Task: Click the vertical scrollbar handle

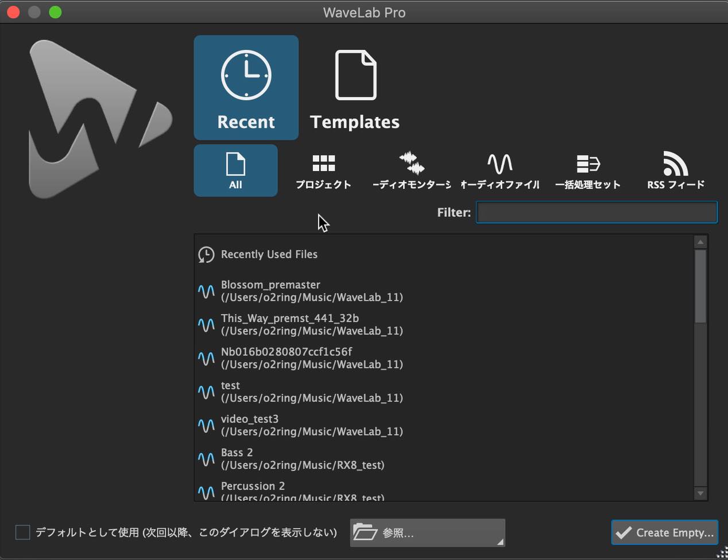Action: point(700,286)
